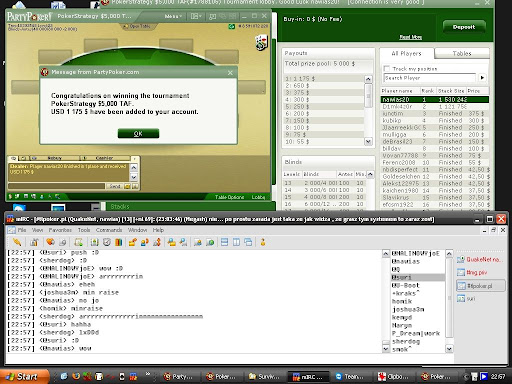Open the Favorites menu in mIRC
512x384 pixels.
tap(60, 230)
